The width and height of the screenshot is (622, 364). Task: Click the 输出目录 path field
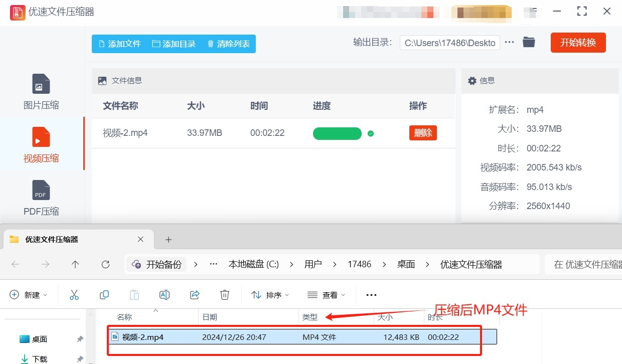(450, 43)
